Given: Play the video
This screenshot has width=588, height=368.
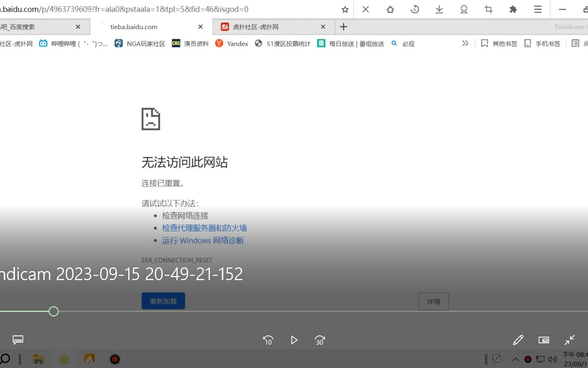Looking at the screenshot, I should click(294, 340).
